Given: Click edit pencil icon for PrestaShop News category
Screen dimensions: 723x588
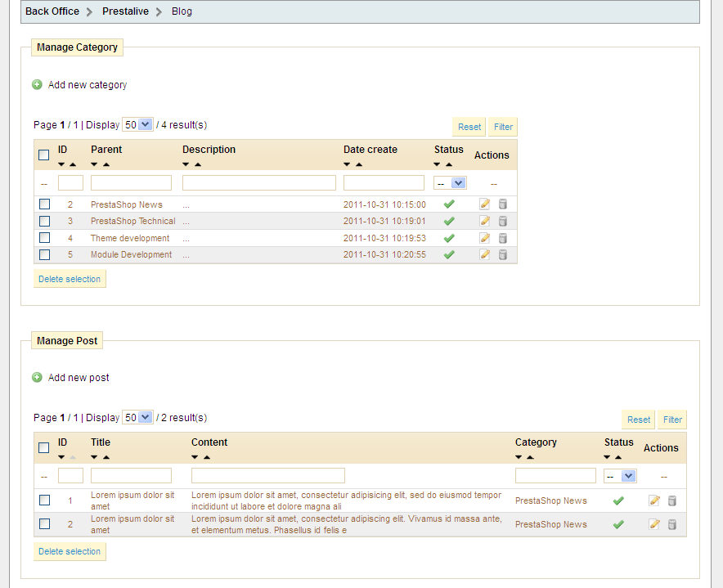Looking at the screenshot, I should click(484, 204).
